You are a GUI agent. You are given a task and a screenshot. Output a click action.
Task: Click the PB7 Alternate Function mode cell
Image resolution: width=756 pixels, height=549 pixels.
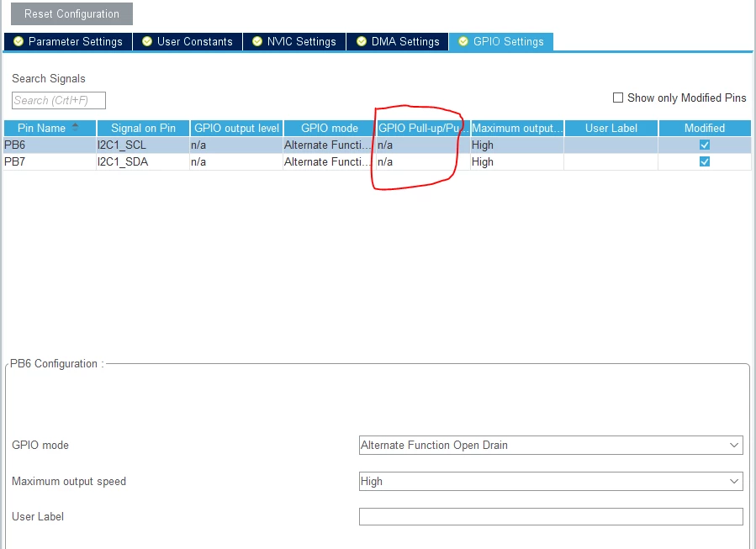tap(330, 162)
